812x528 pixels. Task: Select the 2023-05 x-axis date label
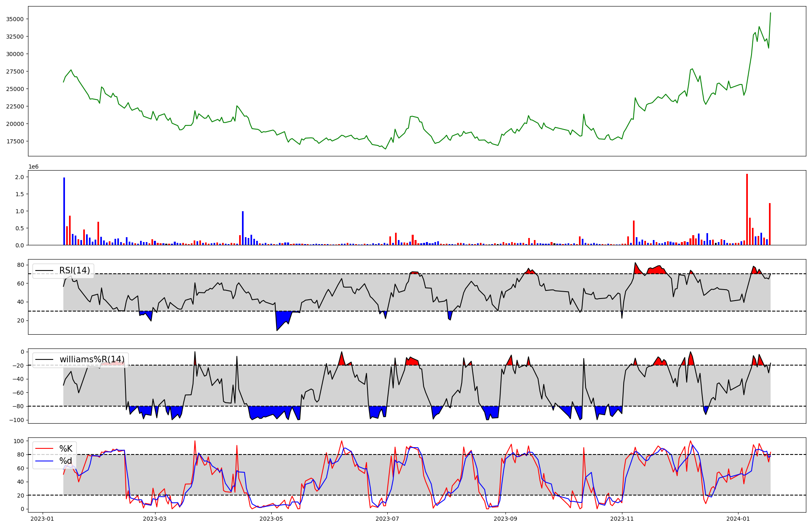click(271, 519)
